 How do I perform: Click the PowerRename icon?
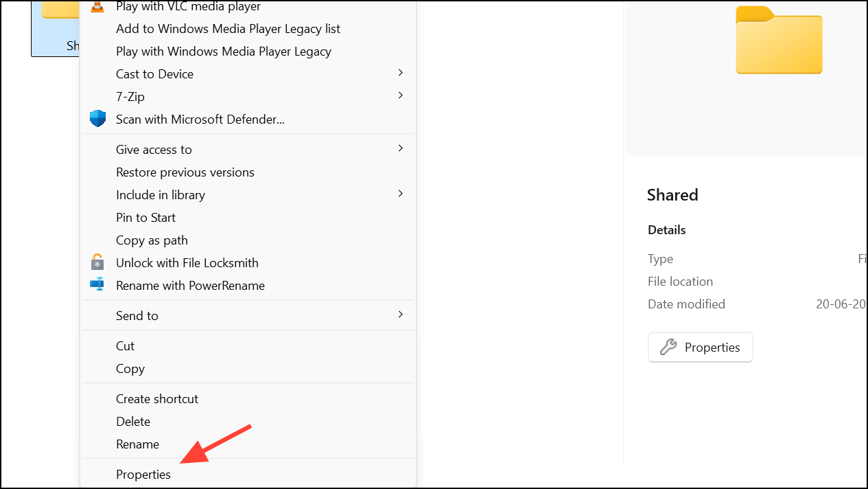point(98,285)
